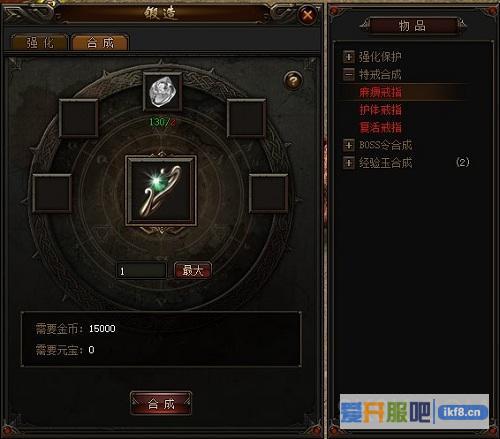
Task: Switch to the 合成 tab
Action: coord(100,43)
